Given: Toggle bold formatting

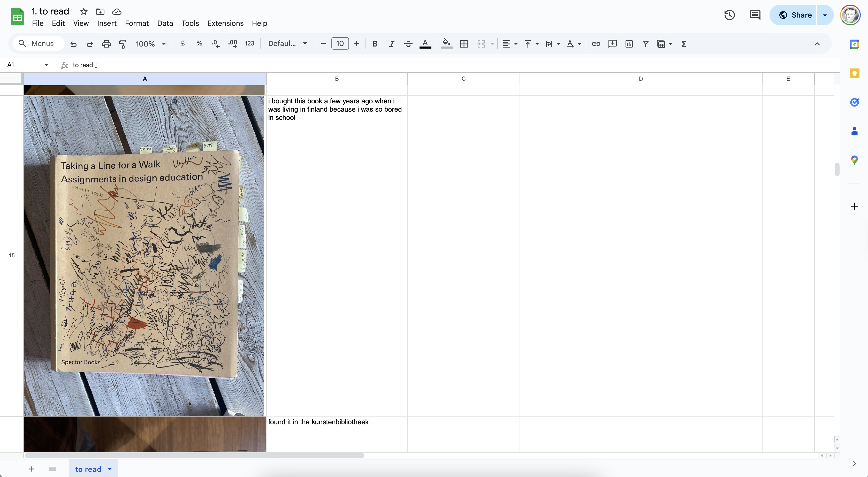Looking at the screenshot, I should [x=375, y=44].
